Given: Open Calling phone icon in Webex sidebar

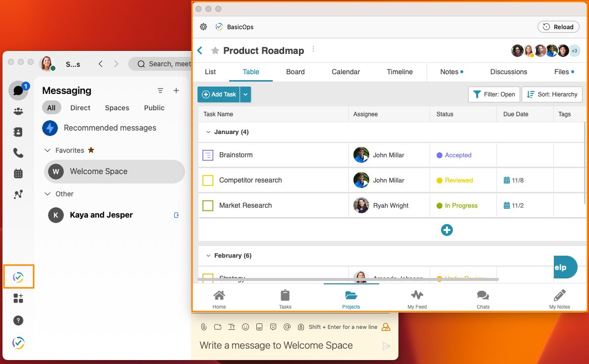Looking at the screenshot, I should point(18,153).
